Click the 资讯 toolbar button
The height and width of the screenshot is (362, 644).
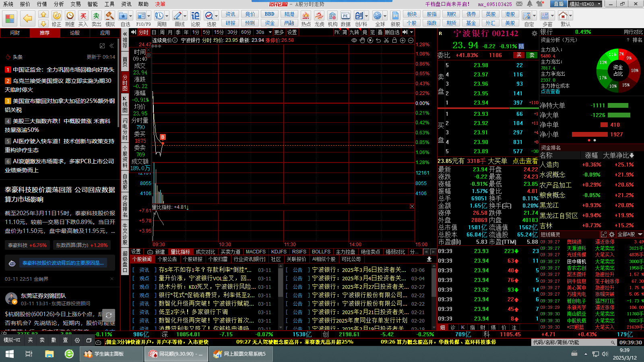[x=230, y=14]
